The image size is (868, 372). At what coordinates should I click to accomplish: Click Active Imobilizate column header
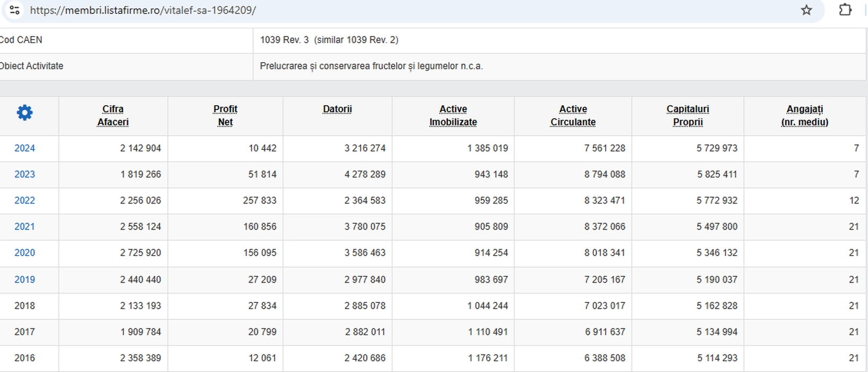453,115
